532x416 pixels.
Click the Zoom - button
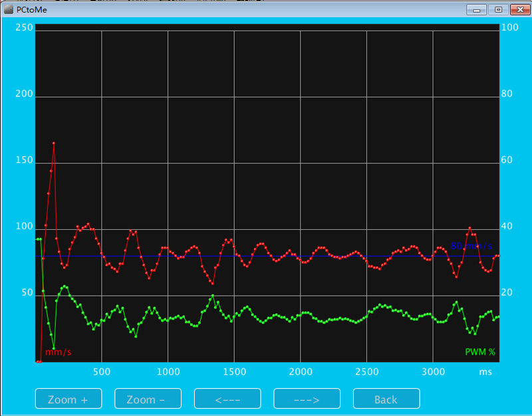pyautogui.click(x=148, y=399)
